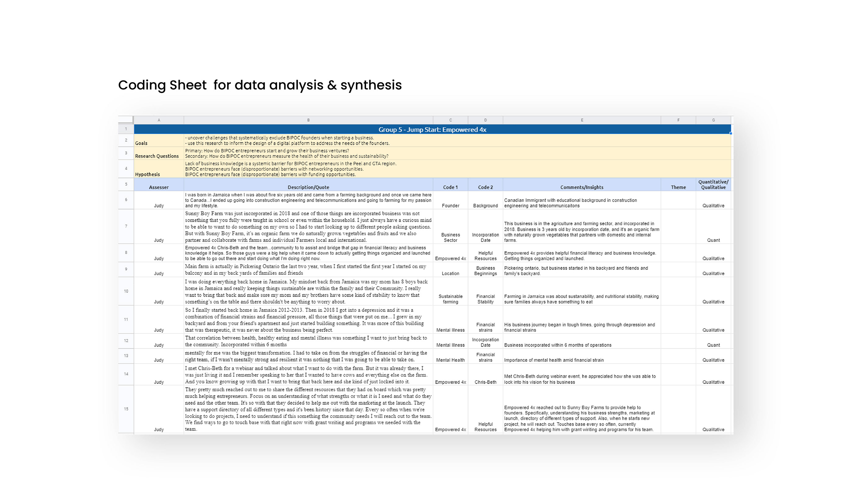The image size is (868, 490).
Task: Click 'Mental Illness' cell in row 12
Action: coord(450,341)
